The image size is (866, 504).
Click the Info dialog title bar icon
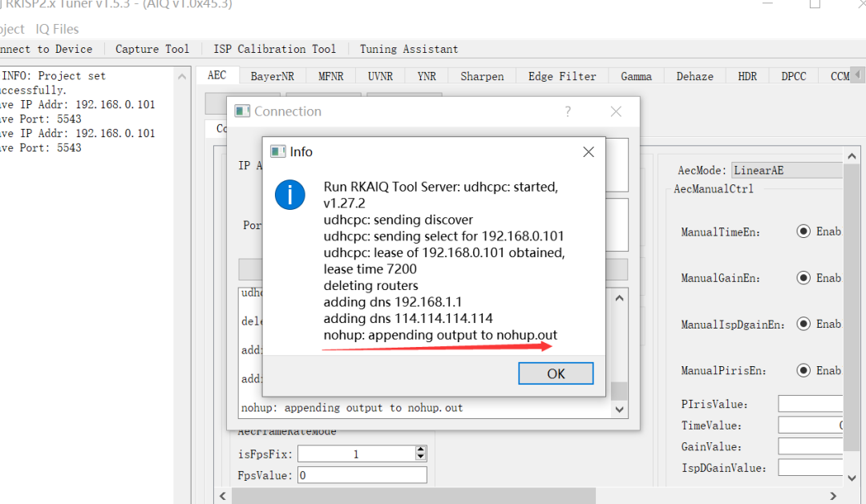278,151
